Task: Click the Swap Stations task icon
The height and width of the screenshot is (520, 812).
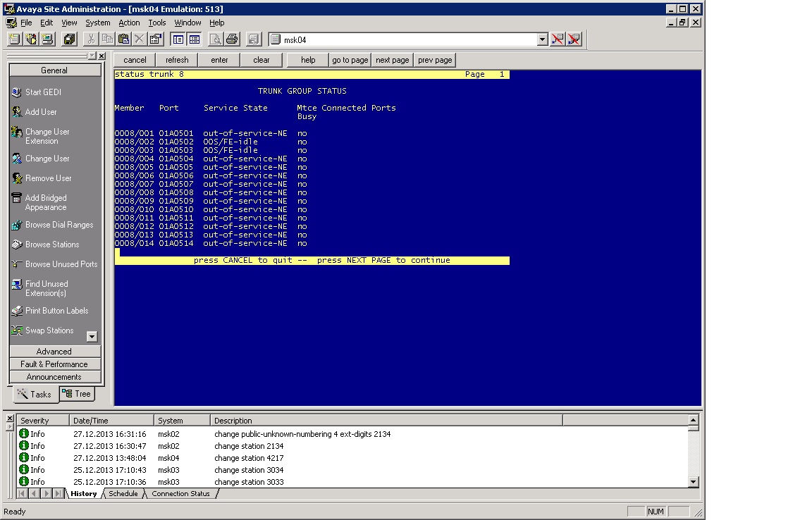Action: point(17,330)
